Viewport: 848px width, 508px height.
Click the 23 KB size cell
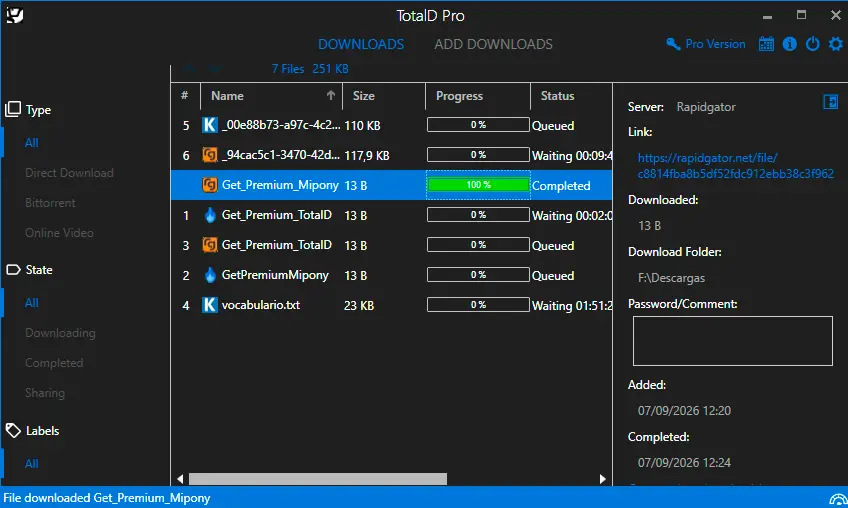tap(359, 306)
